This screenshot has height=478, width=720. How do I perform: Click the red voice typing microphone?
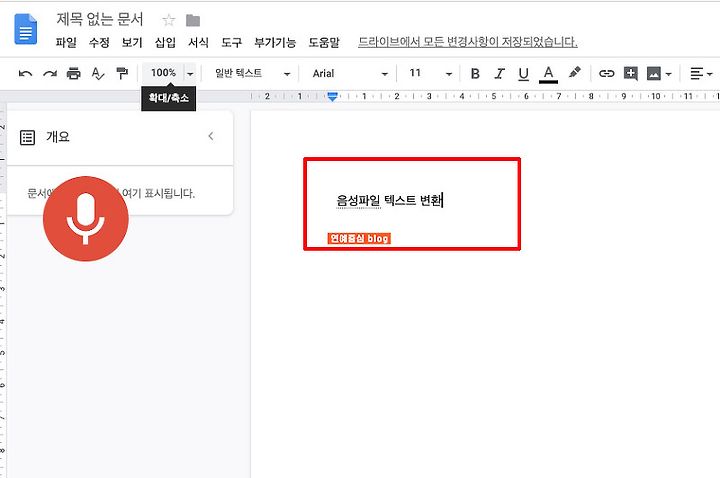[x=86, y=218]
